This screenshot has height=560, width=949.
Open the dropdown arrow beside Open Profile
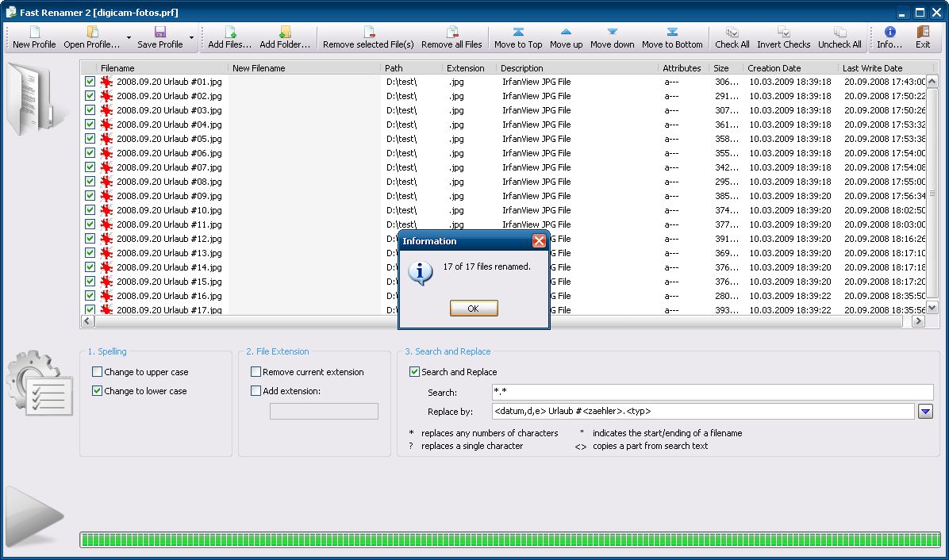click(128, 37)
